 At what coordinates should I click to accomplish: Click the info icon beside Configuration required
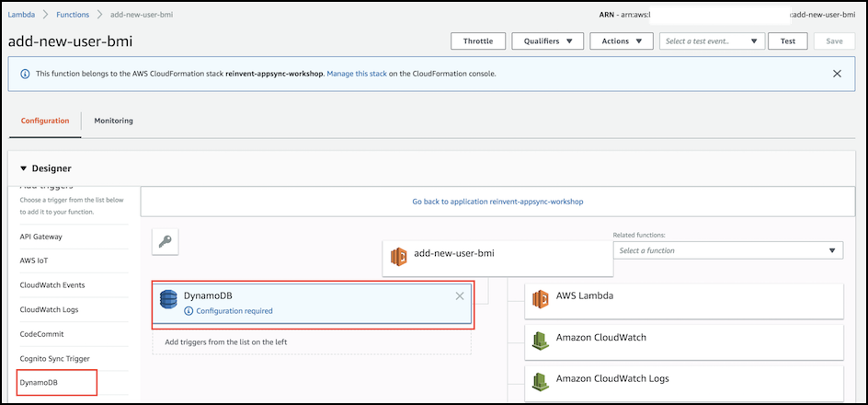[x=188, y=311]
